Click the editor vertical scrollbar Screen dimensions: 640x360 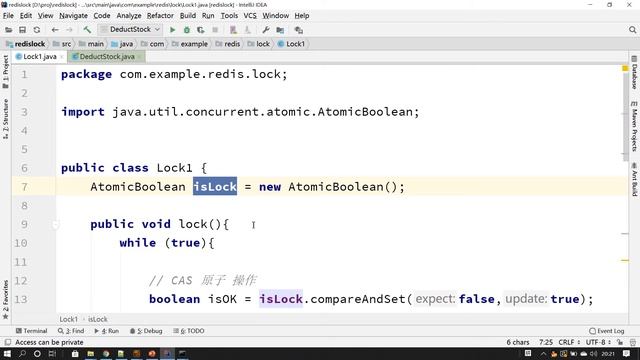pos(626,116)
